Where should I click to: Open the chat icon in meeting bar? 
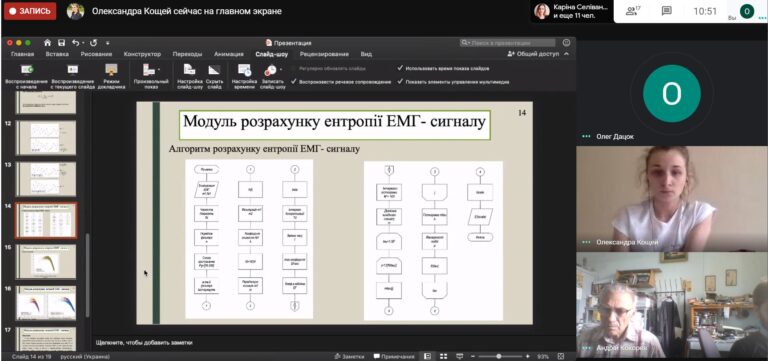coord(666,11)
